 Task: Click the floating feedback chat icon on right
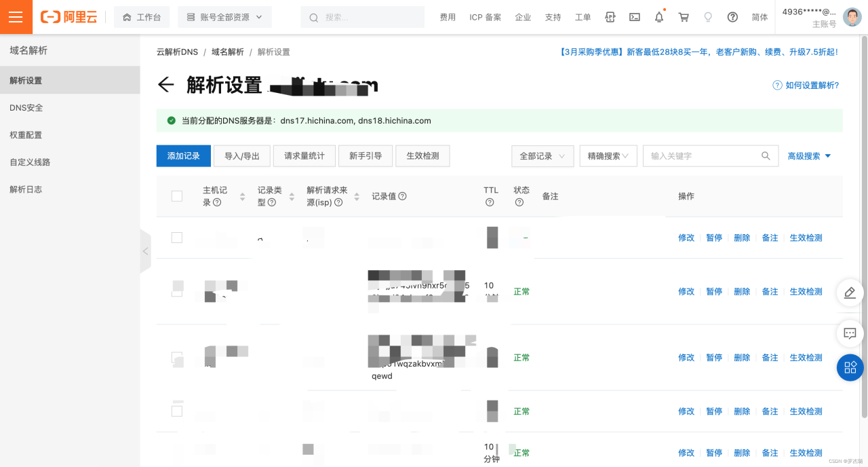[x=850, y=333]
